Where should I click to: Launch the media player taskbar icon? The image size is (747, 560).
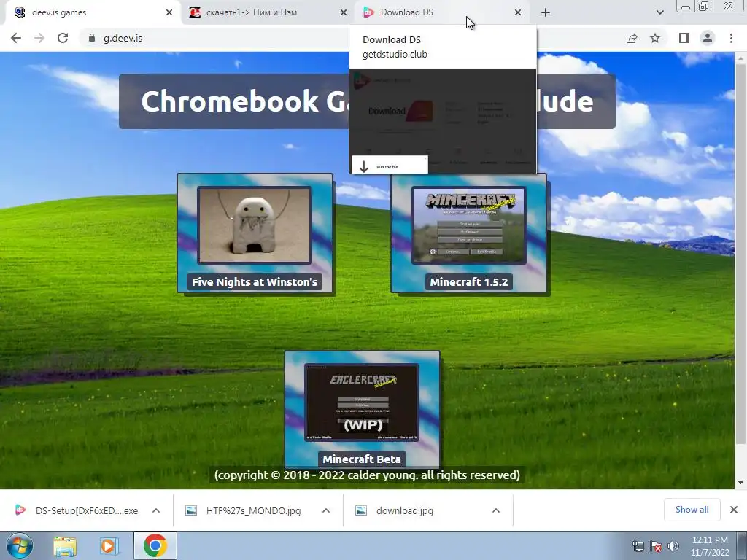109,545
